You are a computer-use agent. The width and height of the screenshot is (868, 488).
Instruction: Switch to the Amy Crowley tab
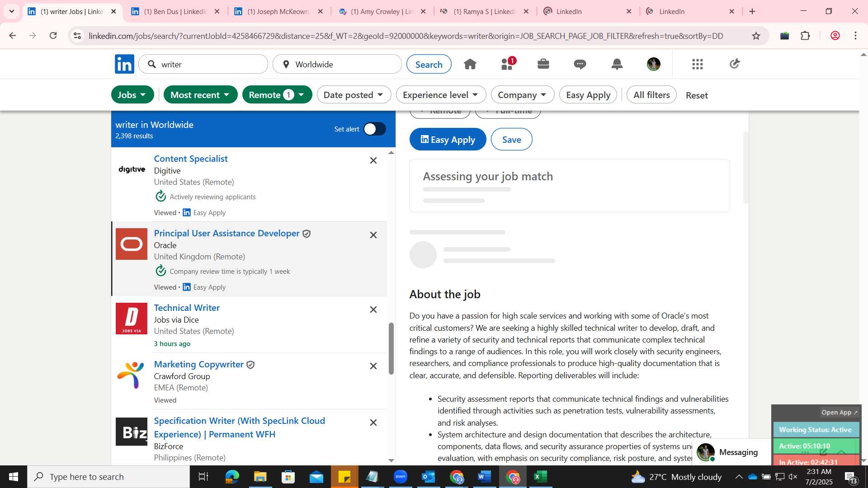pos(382,11)
